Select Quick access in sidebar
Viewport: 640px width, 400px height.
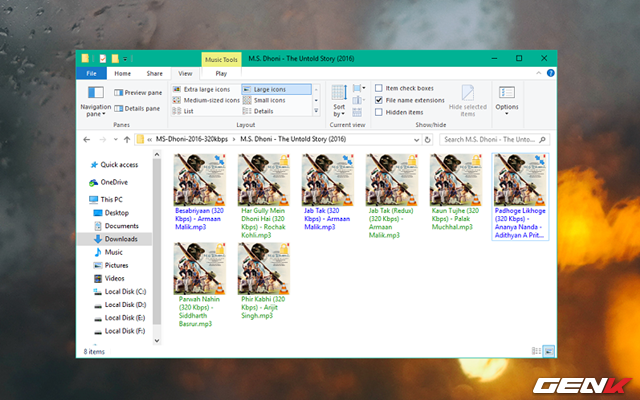114,165
